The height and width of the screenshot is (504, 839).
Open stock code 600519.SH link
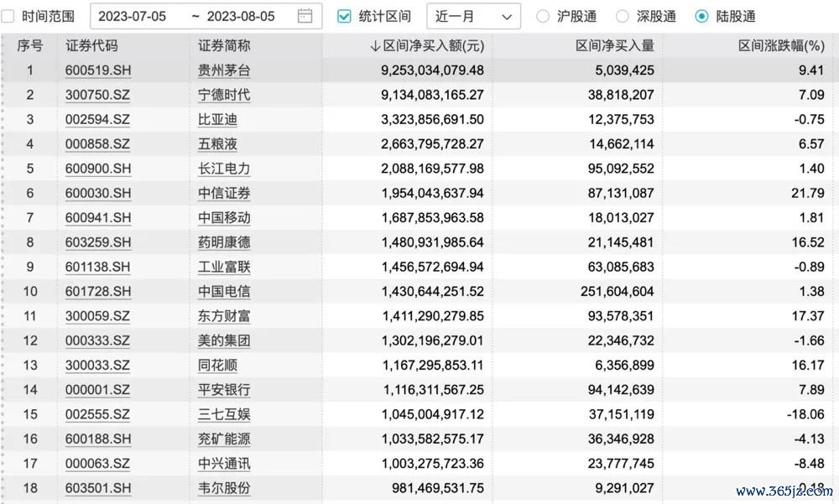tap(98, 70)
